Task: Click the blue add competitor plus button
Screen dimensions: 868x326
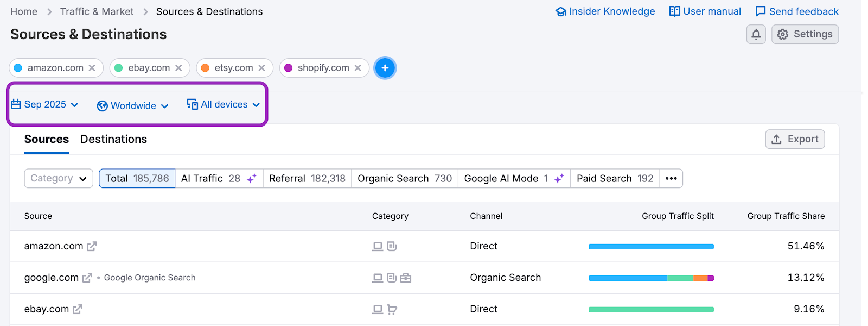Action: [385, 68]
